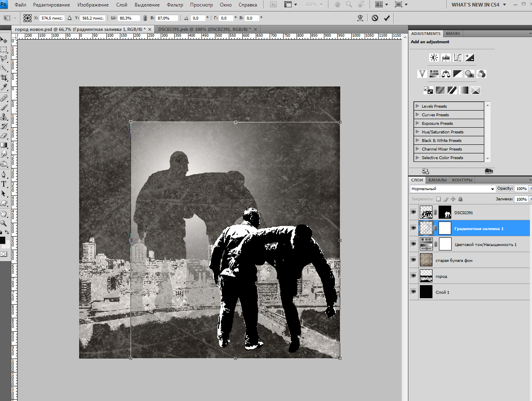Toggle the width-height aspect ratio link
Viewport: 532px width, 401px height.
point(145,18)
